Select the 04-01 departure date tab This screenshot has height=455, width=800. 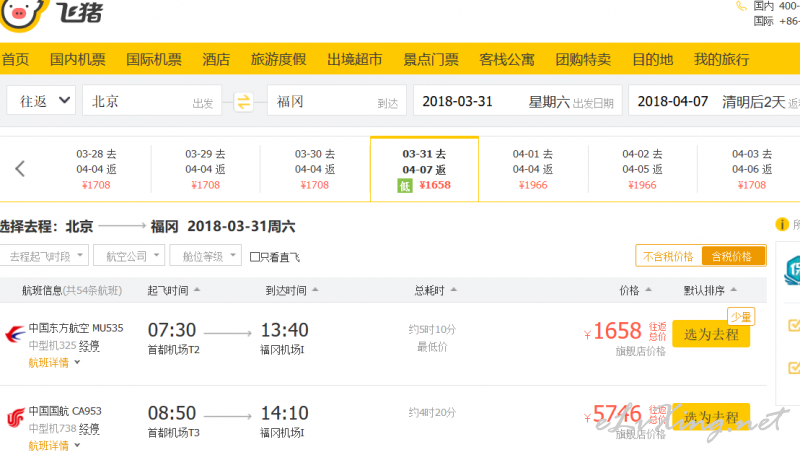[x=533, y=169]
